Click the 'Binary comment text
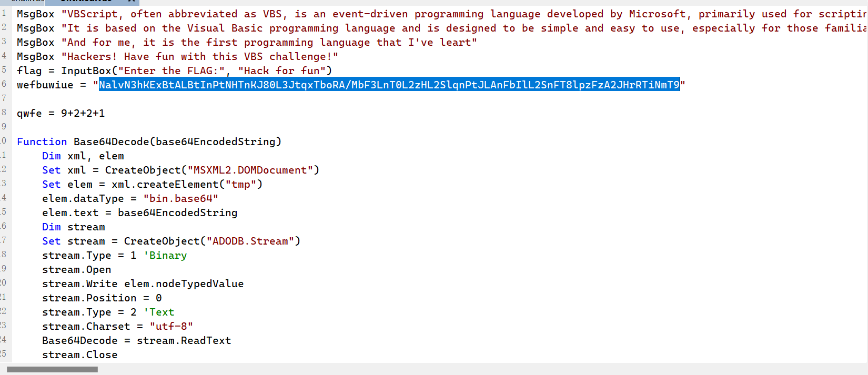This screenshot has height=375, width=868. point(165,255)
